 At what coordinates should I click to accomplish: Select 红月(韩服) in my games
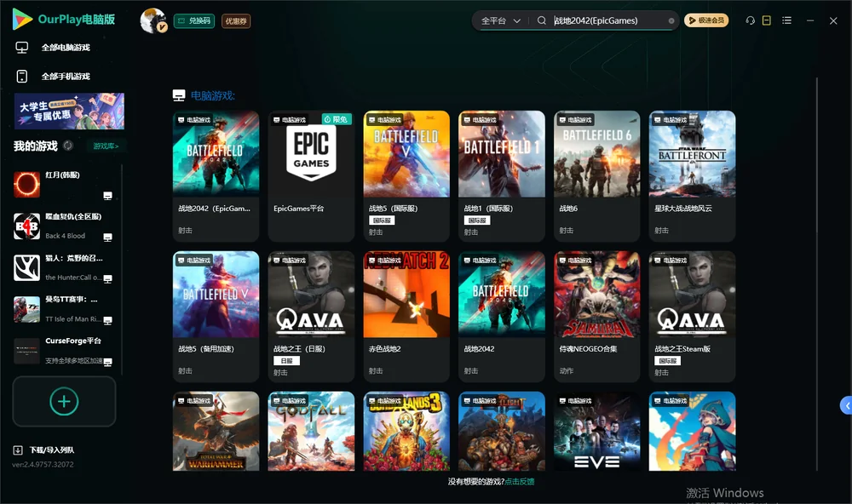64,186
